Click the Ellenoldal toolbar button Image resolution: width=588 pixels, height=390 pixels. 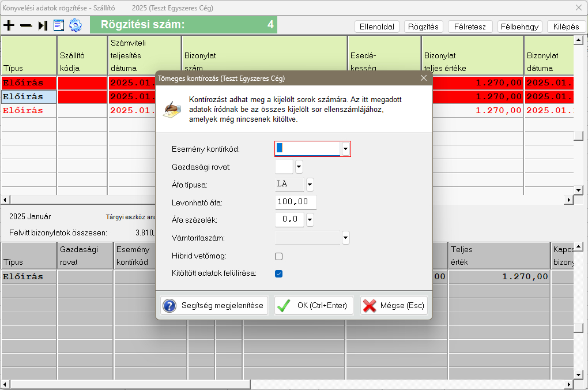[377, 27]
